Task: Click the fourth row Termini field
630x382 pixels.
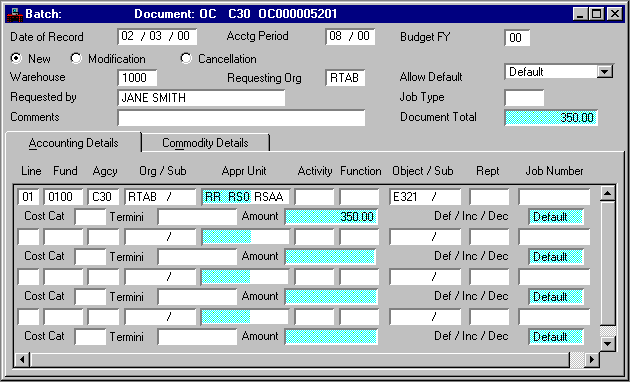Action: [x=197, y=337]
